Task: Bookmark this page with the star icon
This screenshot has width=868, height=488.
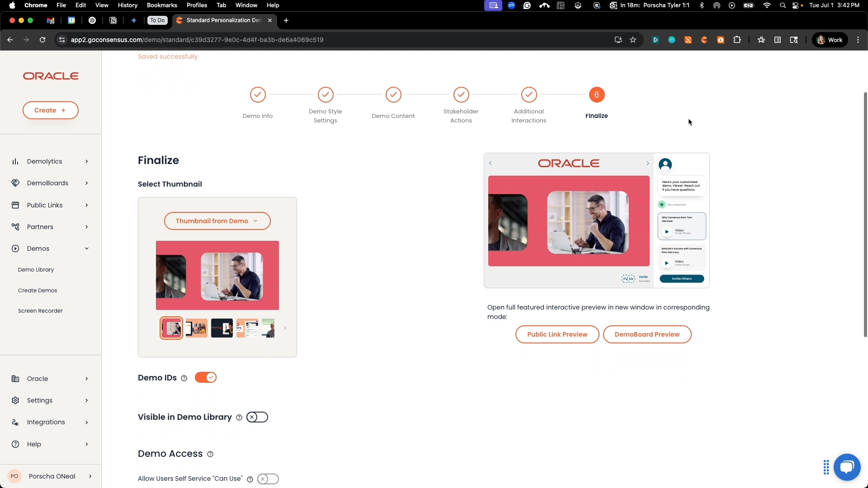Action: tap(633, 40)
